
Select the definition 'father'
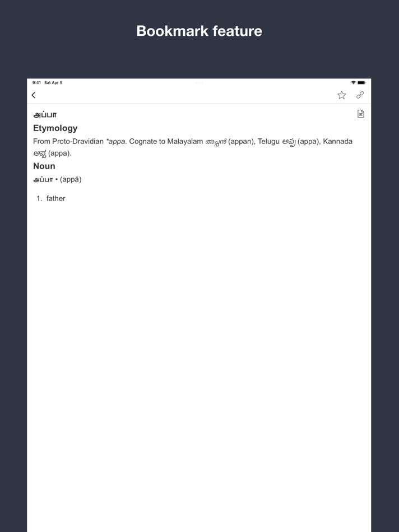coord(55,198)
